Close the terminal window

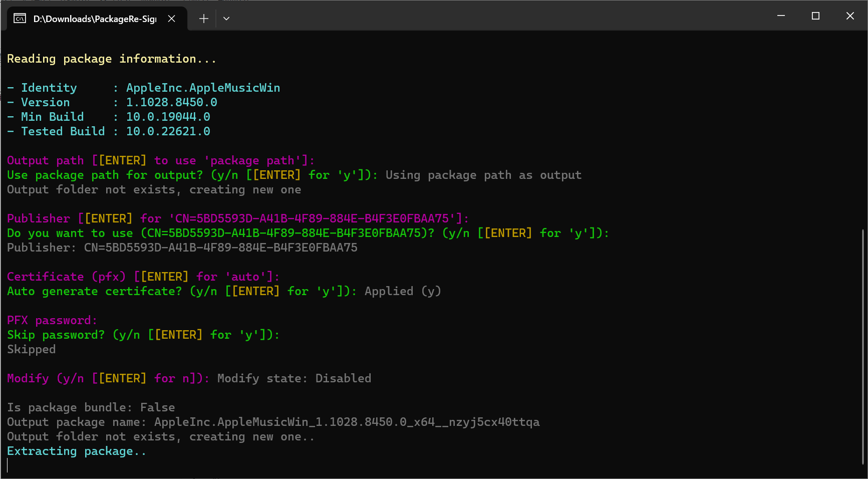click(850, 16)
